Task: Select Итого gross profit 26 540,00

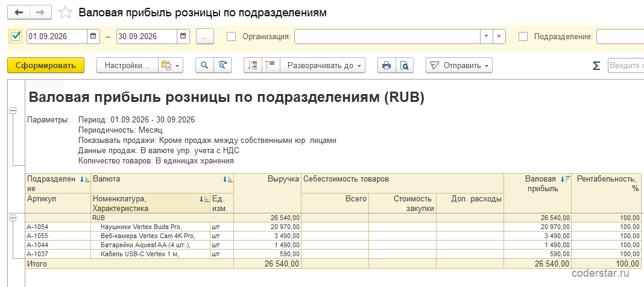Action: tap(538, 264)
